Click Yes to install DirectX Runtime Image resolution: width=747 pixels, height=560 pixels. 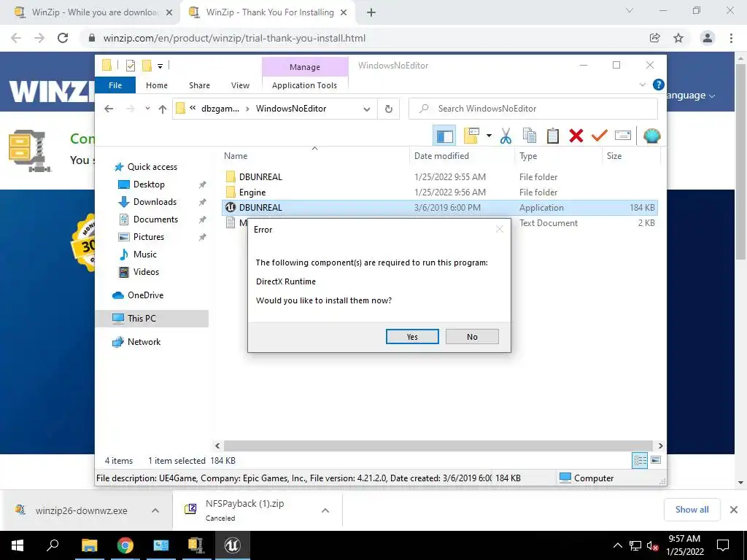coord(412,337)
